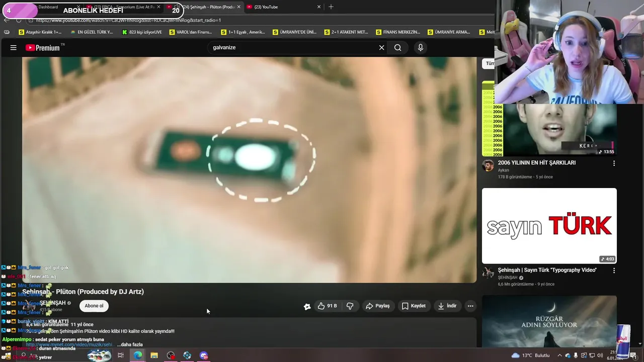Viewport: 644px width, 362px height.
Task: Open more actions three-dot menu under video
Action: pos(470,306)
